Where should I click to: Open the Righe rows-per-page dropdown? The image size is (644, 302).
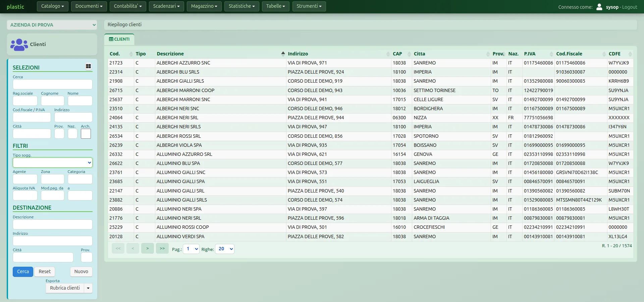coord(225,249)
